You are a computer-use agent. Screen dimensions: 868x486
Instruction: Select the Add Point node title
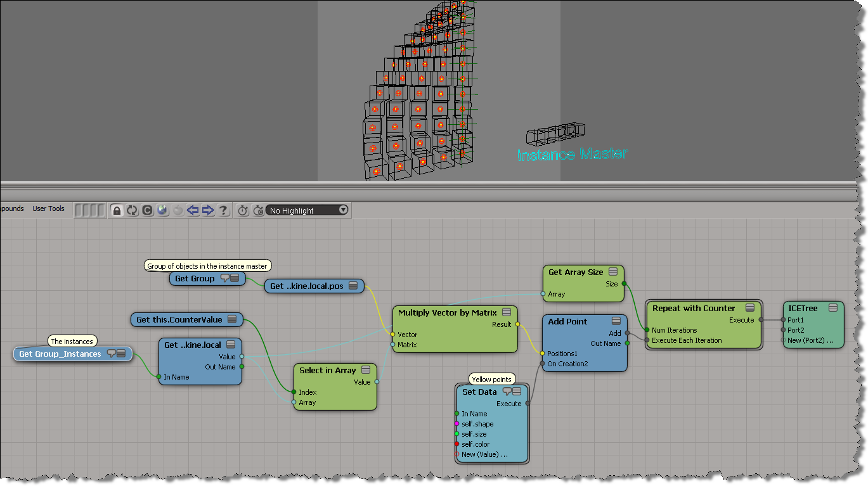tap(567, 321)
